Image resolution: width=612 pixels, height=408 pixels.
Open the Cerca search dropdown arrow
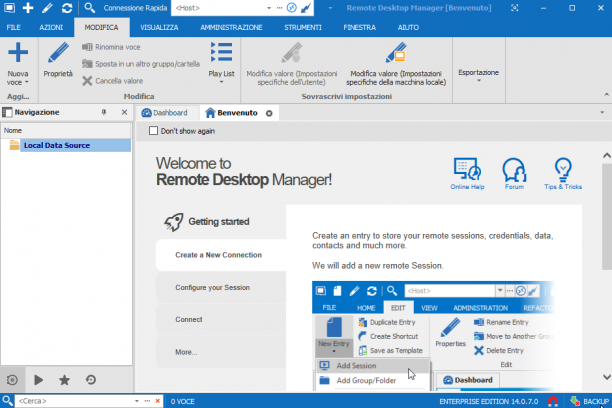click(137, 401)
